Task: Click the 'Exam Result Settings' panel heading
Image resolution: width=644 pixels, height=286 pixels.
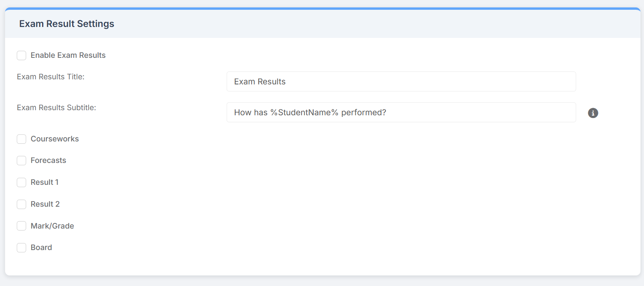Action: coord(67,24)
